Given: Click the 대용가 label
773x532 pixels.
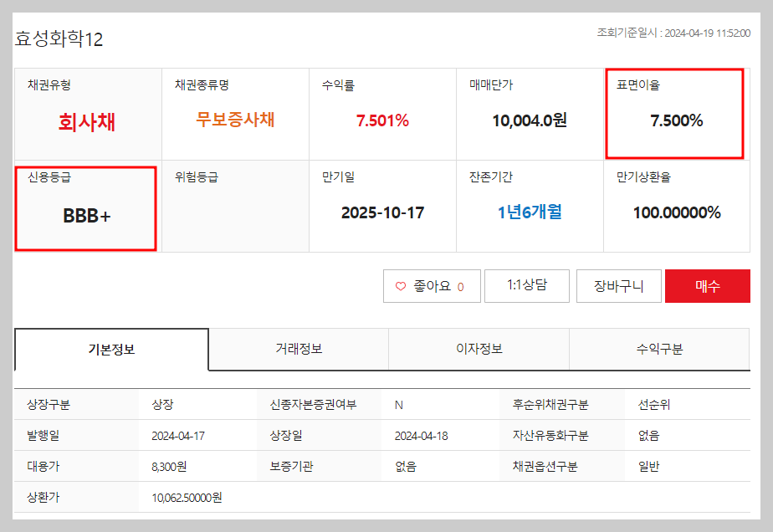Looking at the screenshot, I should click(43, 467).
